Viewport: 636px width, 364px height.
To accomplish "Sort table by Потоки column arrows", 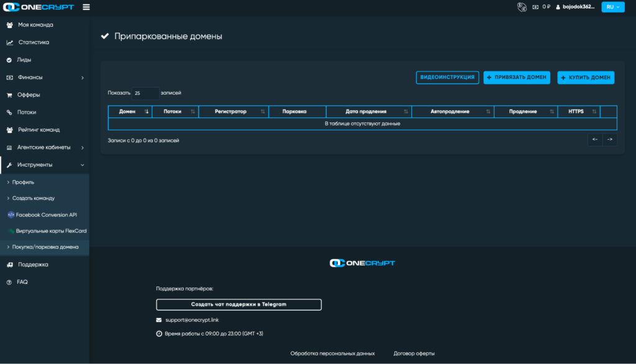I will (193, 112).
